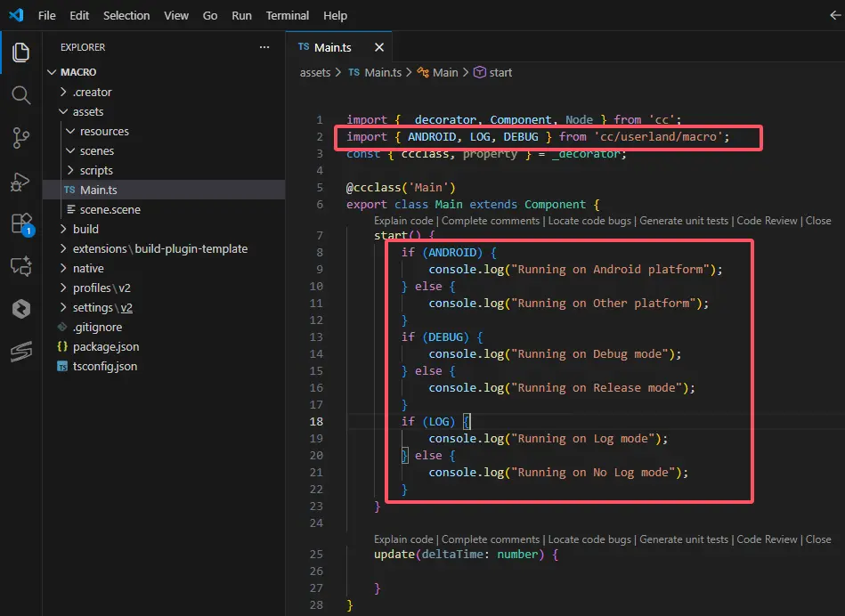Open package.json in file tree

106,346
